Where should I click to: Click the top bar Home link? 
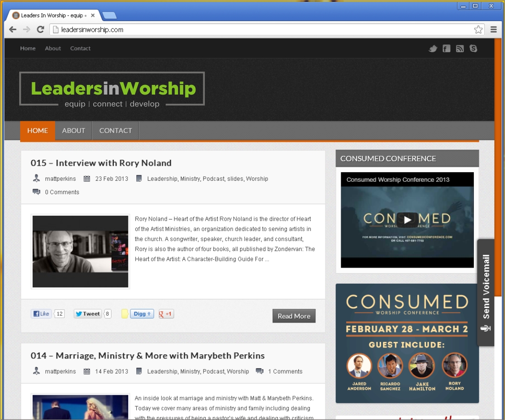pyautogui.click(x=28, y=48)
